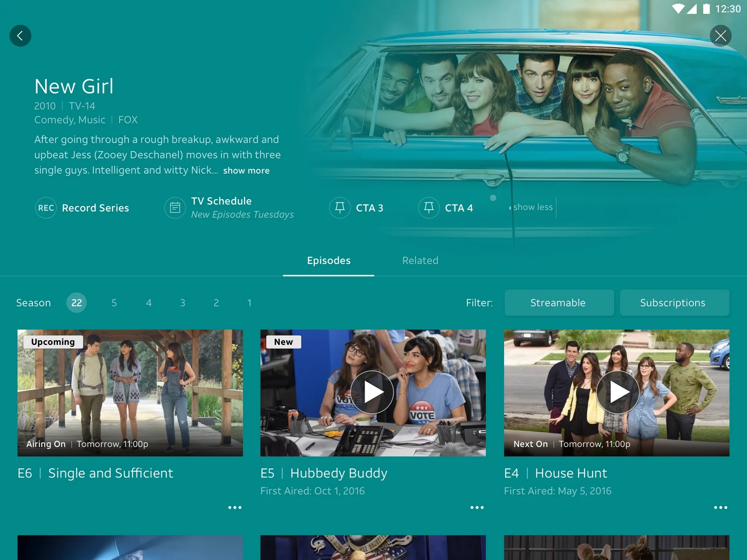Open the TV Schedule calendar icon
This screenshot has height=560, width=747.
click(x=175, y=208)
